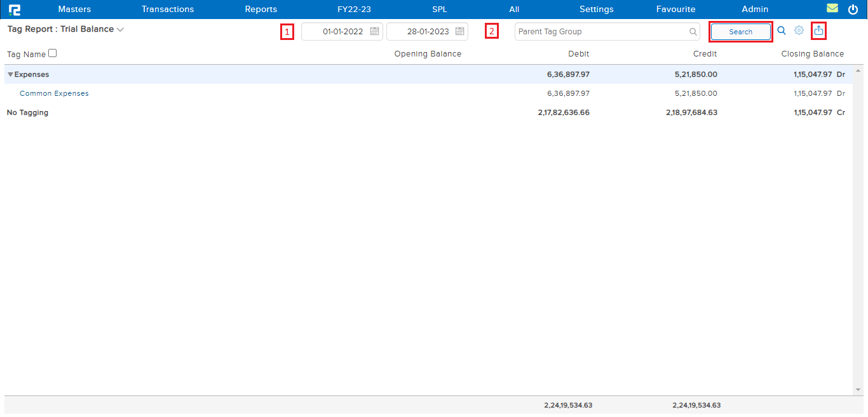Open the Reports menu
The width and height of the screenshot is (868, 417).
pyautogui.click(x=261, y=10)
